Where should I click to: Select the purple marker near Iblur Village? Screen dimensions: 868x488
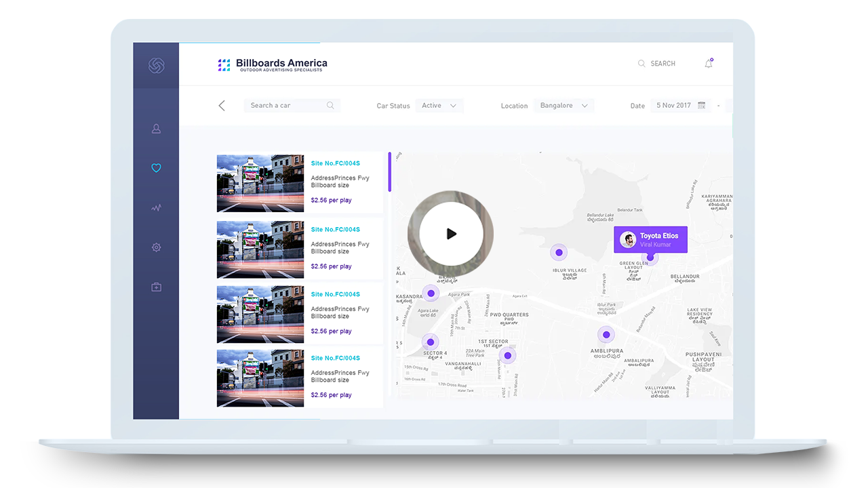point(558,251)
